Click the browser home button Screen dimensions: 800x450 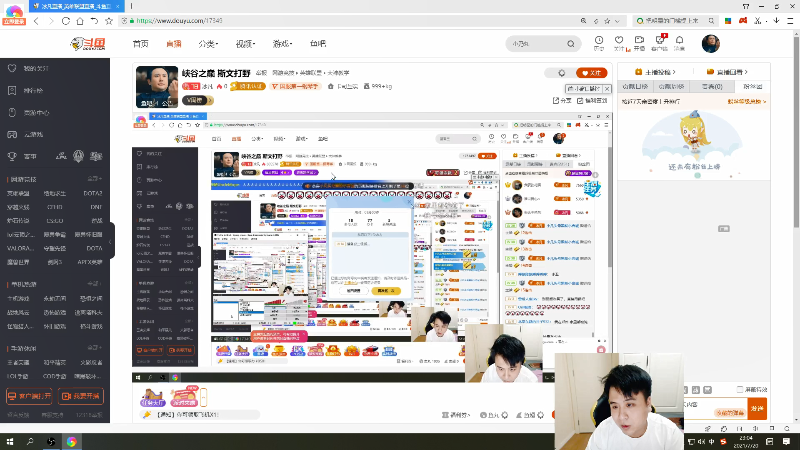[x=80, y=21]
